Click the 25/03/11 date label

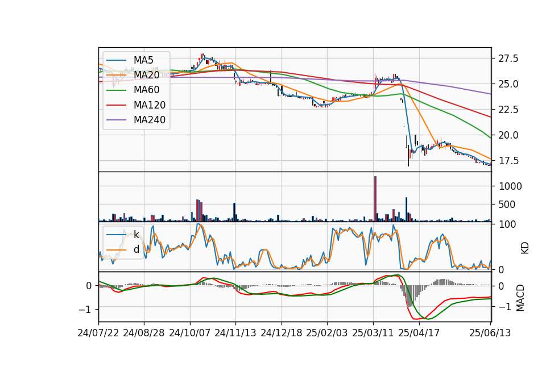coord(373,333)
